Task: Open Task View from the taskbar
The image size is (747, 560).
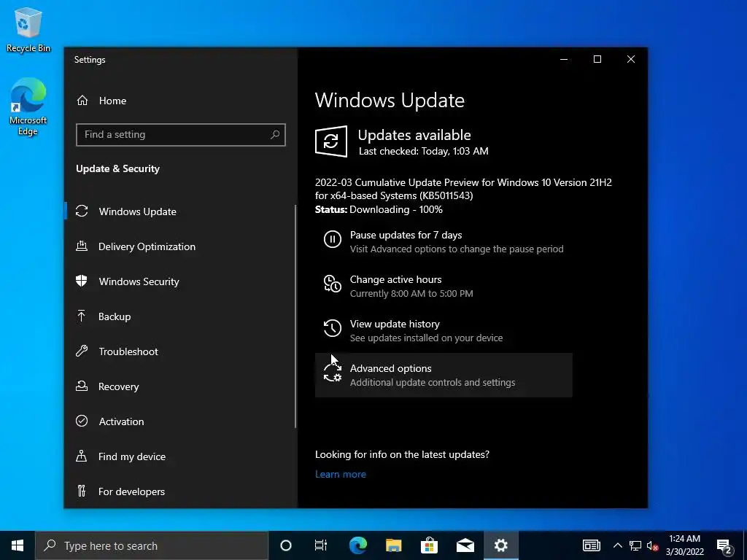Action: pos(321,545)
